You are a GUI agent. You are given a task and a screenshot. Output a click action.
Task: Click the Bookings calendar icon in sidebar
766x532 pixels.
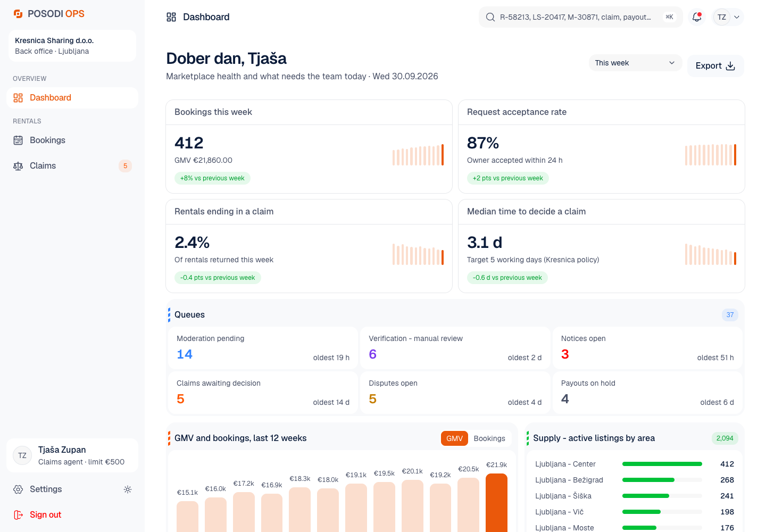tap(18, 140)
